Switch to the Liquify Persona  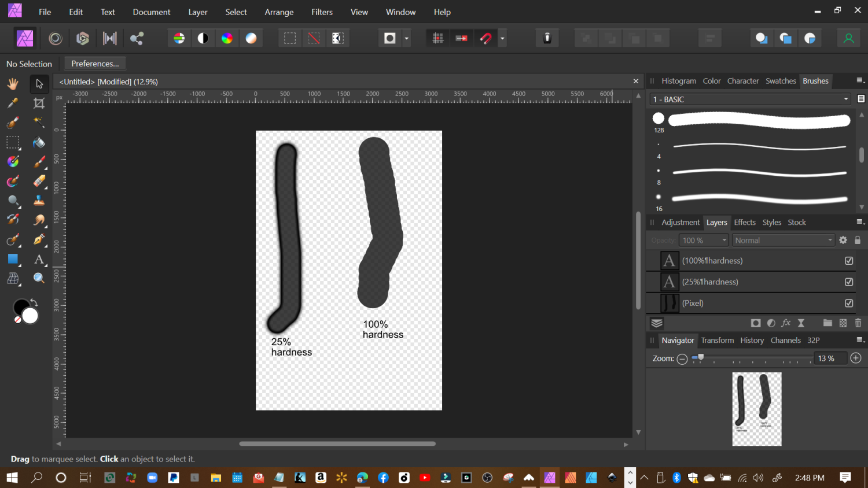56,38
